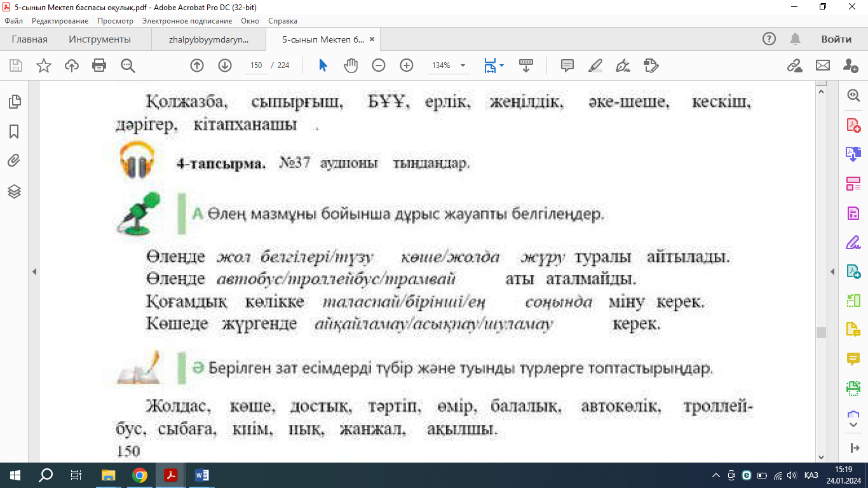Go to next page arrow
The width and height of the screenshot is (868, 488).
pos(225,65)
